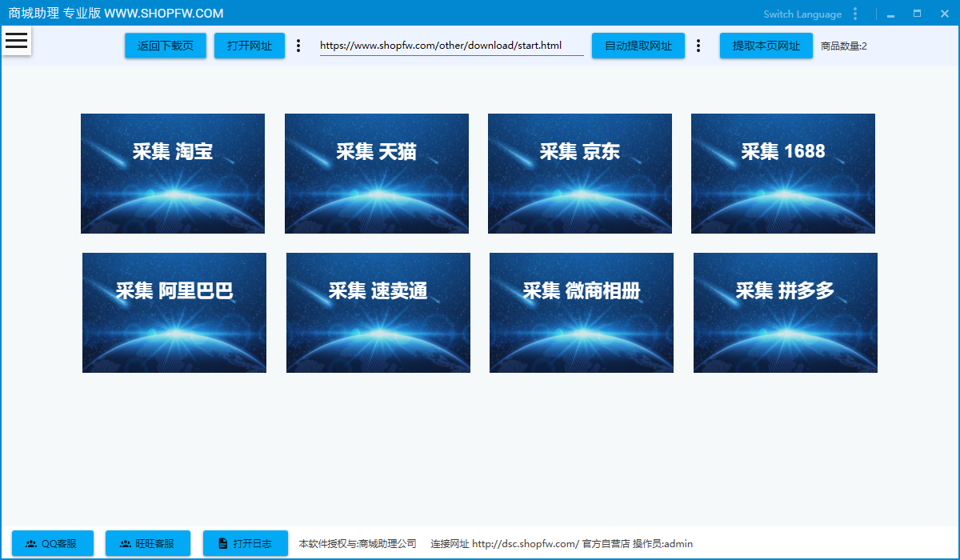This screenshot has width=960, height=560.
Task: Open the 采集 拼多多 tile
Action: [786, 313]
